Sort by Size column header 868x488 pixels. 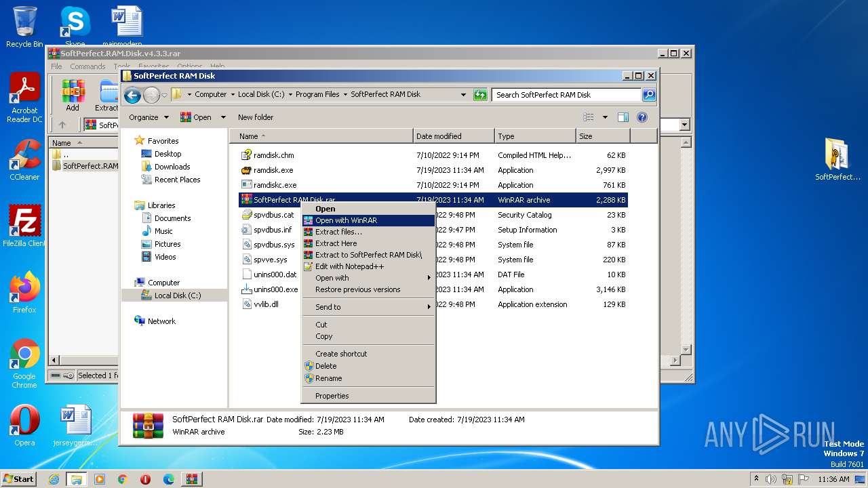(x=602, y=136)
